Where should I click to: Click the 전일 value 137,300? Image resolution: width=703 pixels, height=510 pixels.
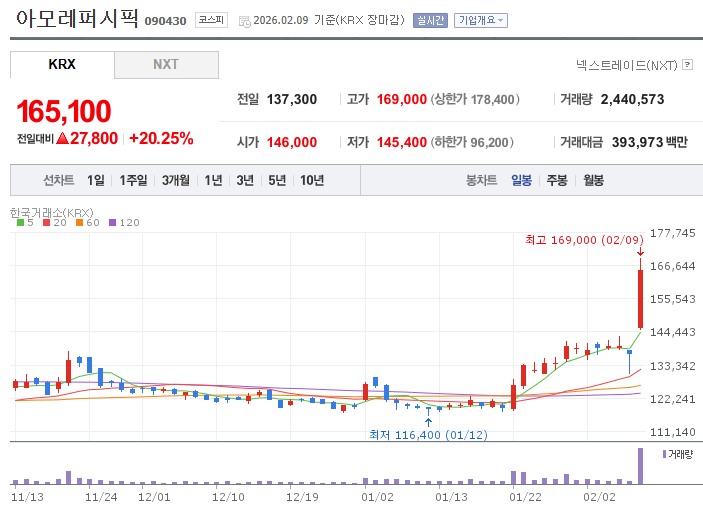pos(292,99)
